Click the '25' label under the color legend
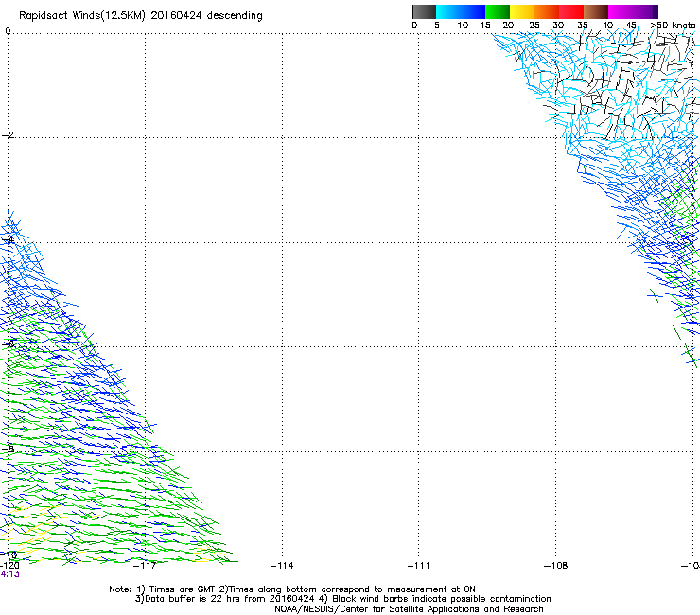700x615 pixels. [534, 26]
